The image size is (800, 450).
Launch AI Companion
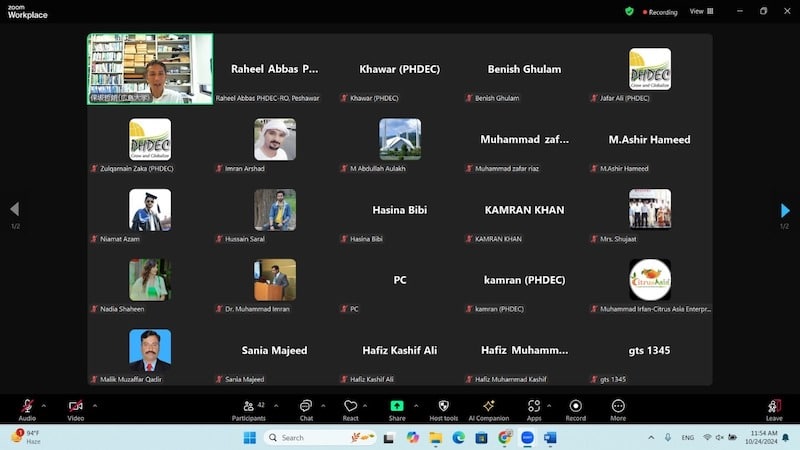488,408
